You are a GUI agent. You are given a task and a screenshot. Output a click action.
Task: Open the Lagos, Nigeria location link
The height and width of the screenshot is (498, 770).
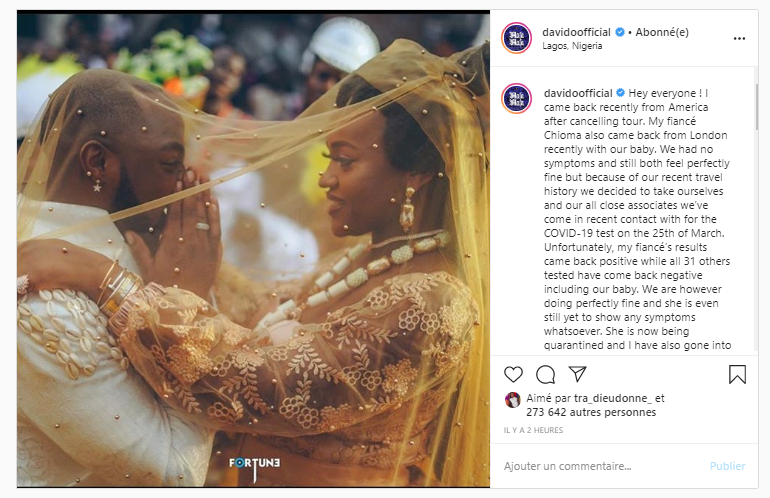point(572,46)
